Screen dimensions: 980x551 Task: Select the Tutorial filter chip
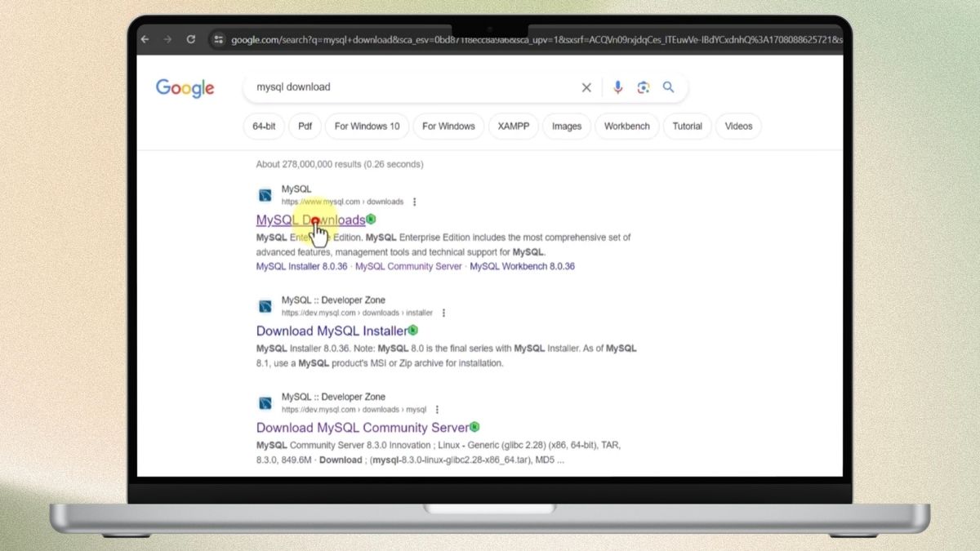tap(688, 127)
